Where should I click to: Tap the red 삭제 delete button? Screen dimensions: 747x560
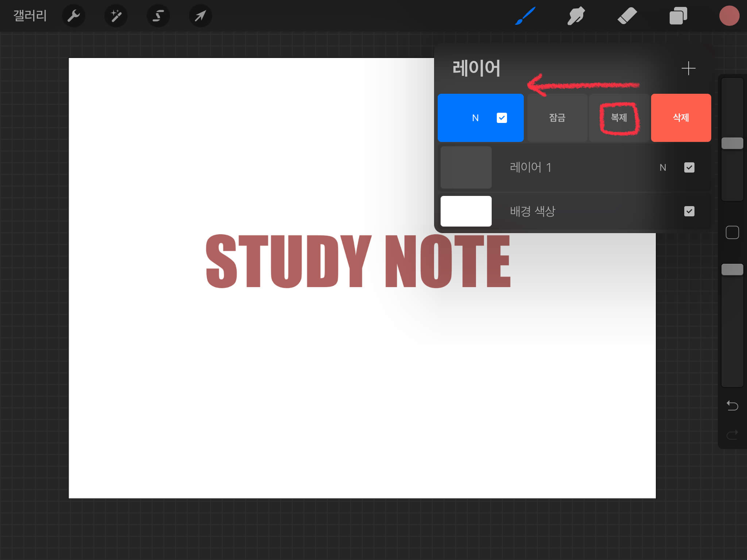(681, 118)
